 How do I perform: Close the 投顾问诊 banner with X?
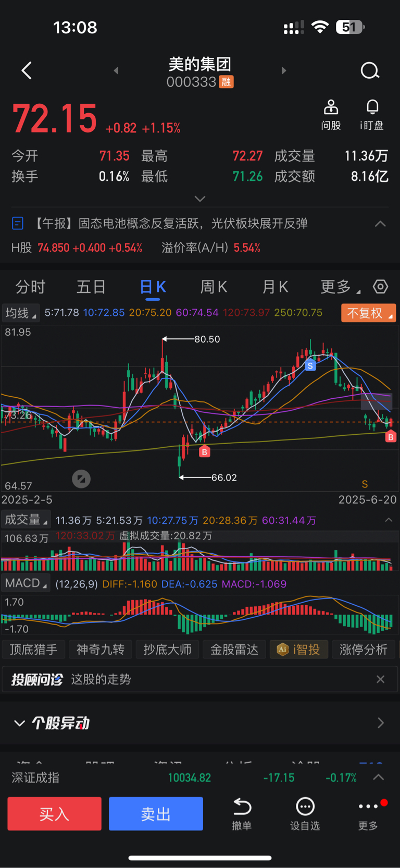click(381, 679)
